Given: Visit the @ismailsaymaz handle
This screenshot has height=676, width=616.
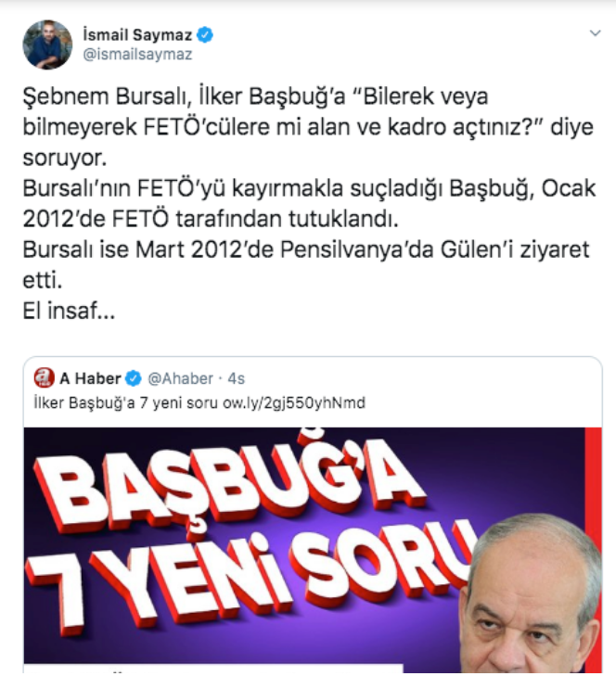Looking at the screenshot, I should pos(137,55).
